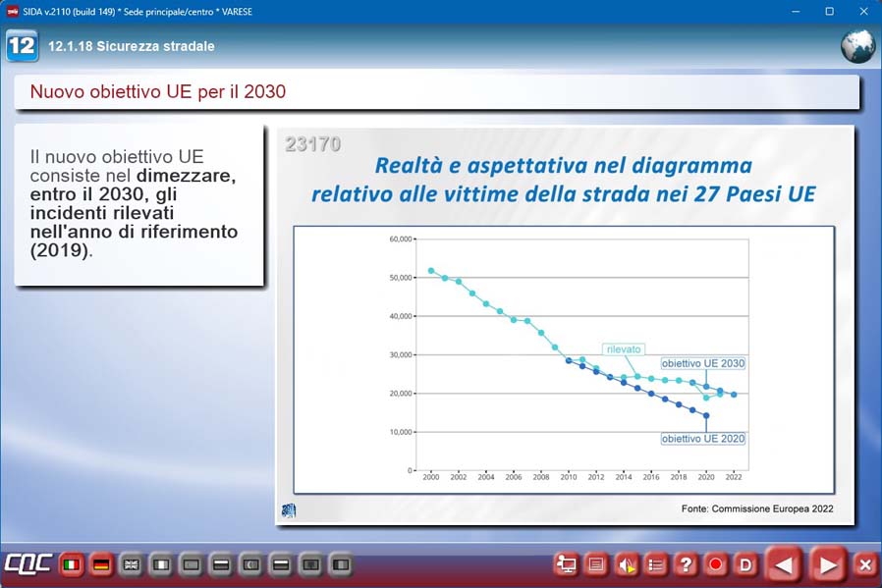
Task: Open the question mark help button
Action: (x=686, y=565)
